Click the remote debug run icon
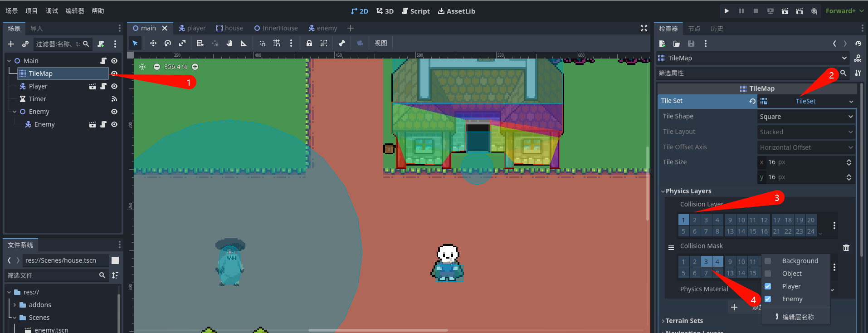The image size is (868, 333). pyautogui.click(x=770, y=11)
